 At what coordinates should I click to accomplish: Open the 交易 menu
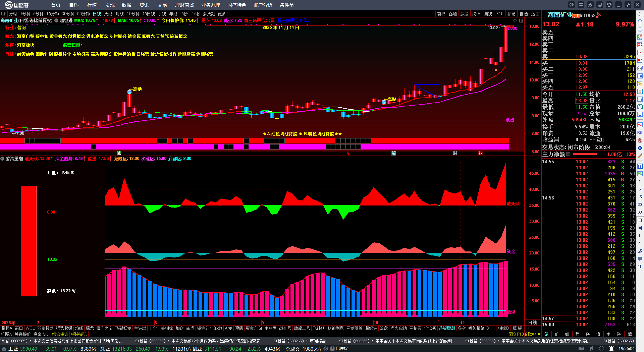click(162, 5)
